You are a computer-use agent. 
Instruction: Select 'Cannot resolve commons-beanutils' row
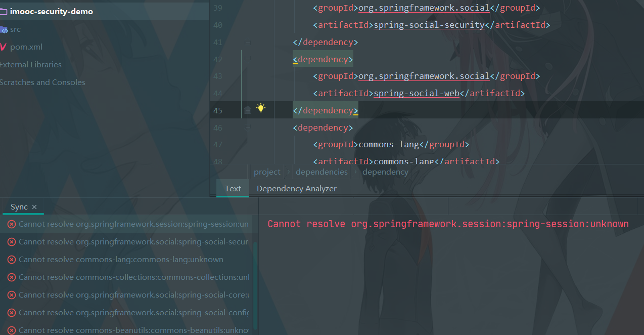126,330
